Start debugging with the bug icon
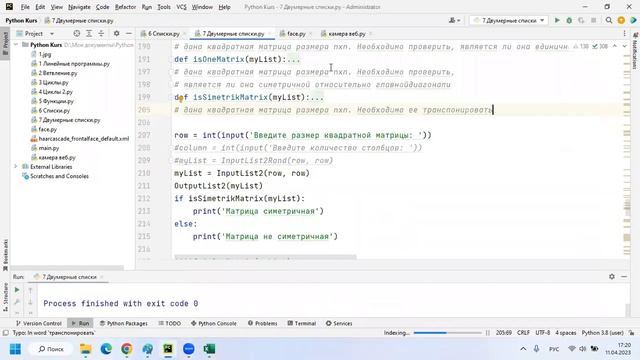 click(x=569, y=20)
